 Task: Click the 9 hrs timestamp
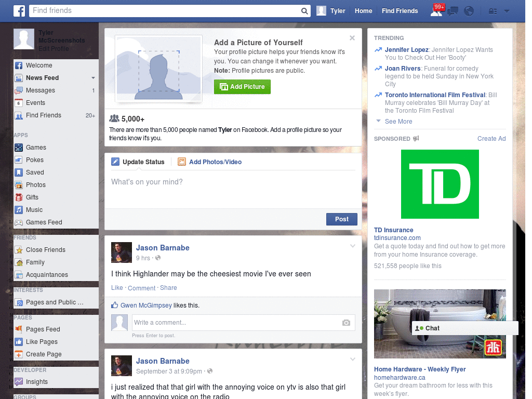(143, 258)
